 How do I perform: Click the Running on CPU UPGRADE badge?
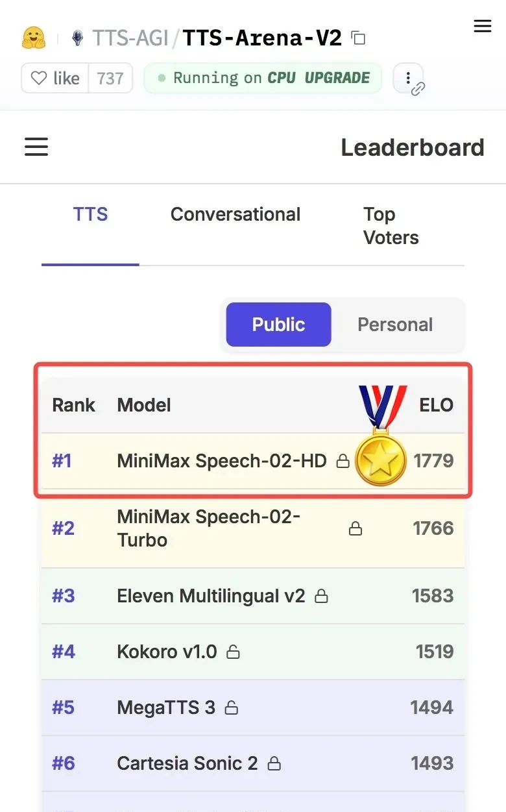(x=263, y=79)
